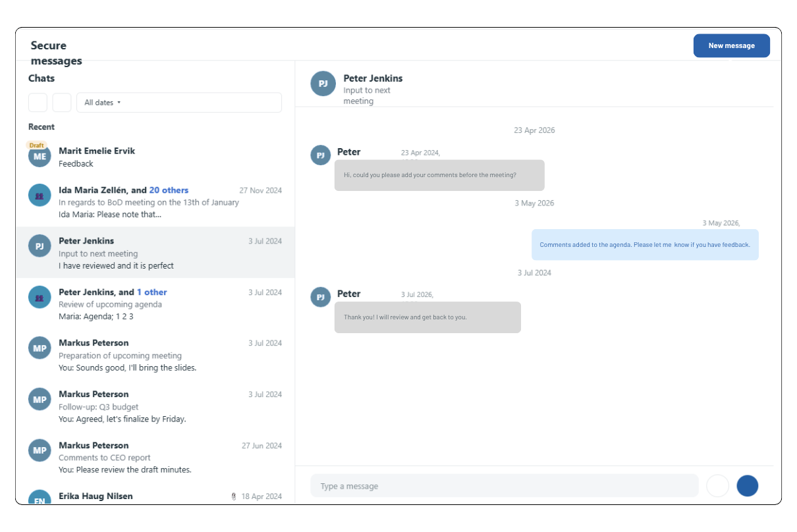Click the white round button beside message field
797x532 pixels.
[717, 486]
